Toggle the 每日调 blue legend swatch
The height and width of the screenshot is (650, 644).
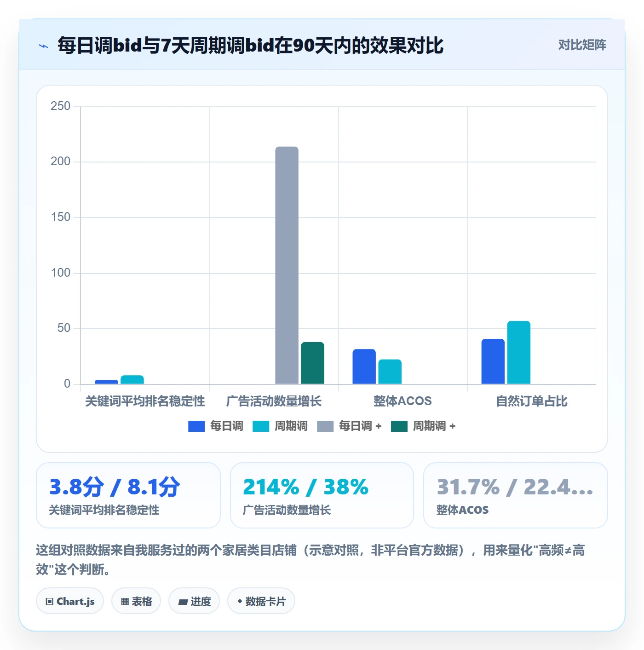(196, 426)
